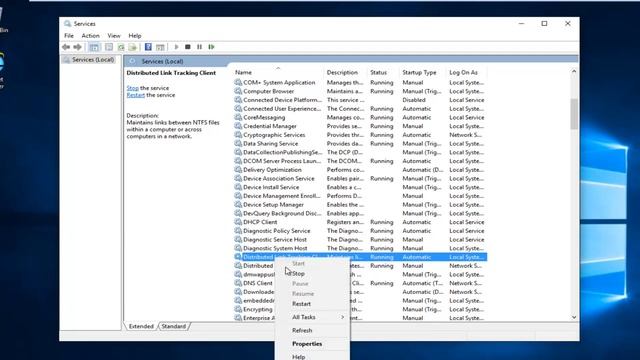Switch to the Extended tab
Image resolution: width=640 pixels, height=360 pixels.
141,326
